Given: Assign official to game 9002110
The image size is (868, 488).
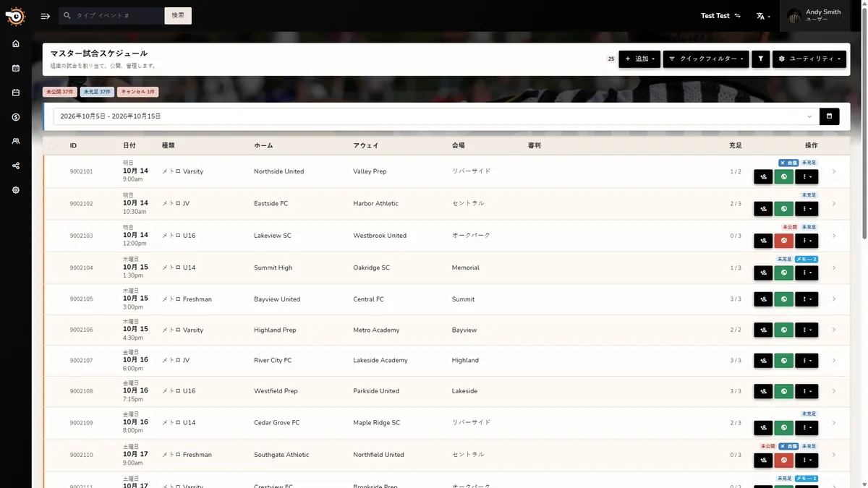Looking at the screenshot, I should tap(763, 460).
